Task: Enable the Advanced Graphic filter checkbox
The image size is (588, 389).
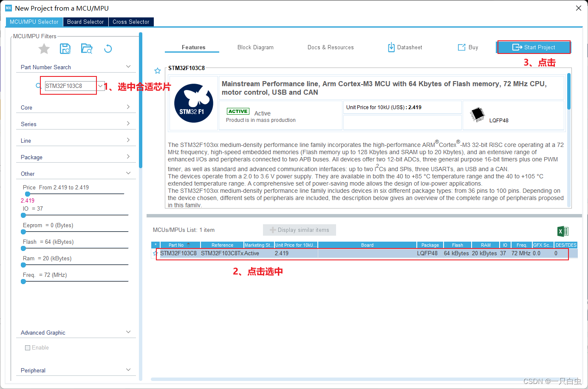Action: (28, 347)
